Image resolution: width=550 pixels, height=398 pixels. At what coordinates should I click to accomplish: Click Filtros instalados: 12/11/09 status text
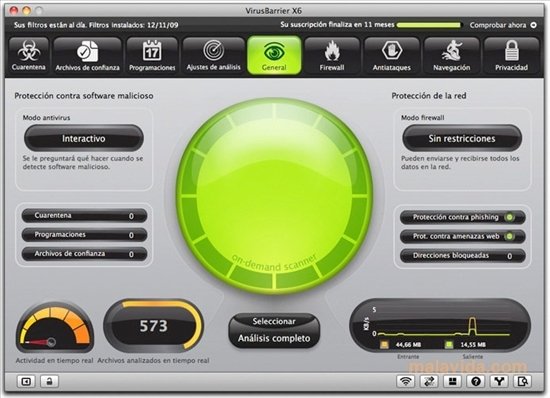point(134,25)
